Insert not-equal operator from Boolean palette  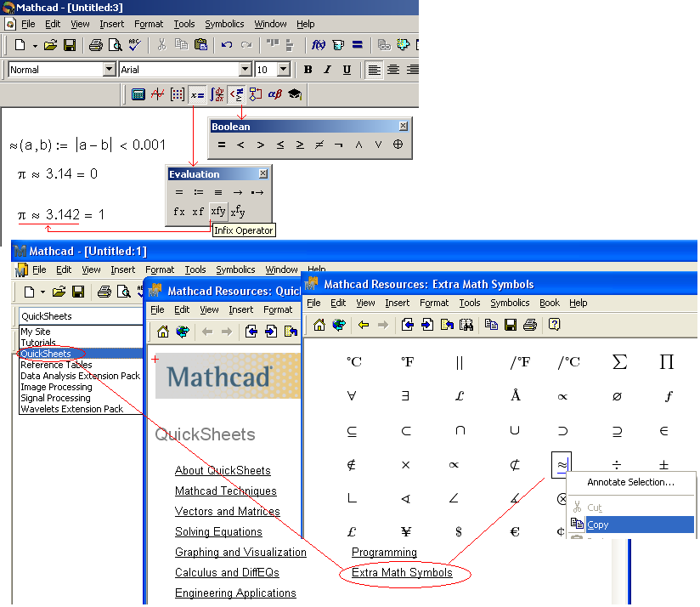(319, 145)
